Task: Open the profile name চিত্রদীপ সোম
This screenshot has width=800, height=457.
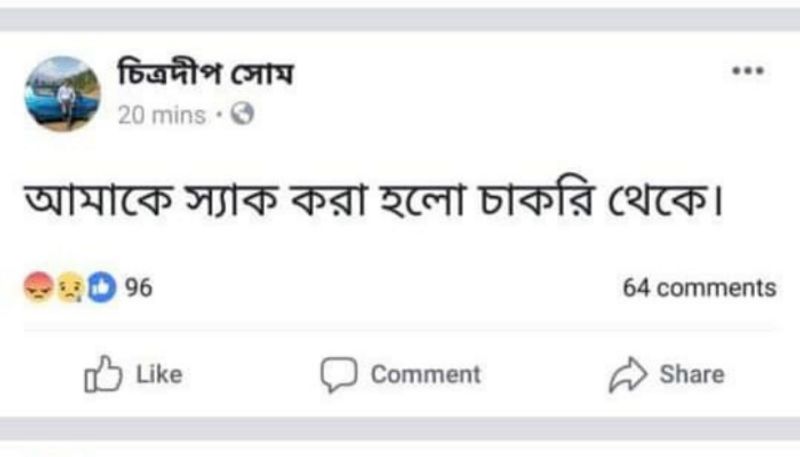Action: [x=205, y=75]
